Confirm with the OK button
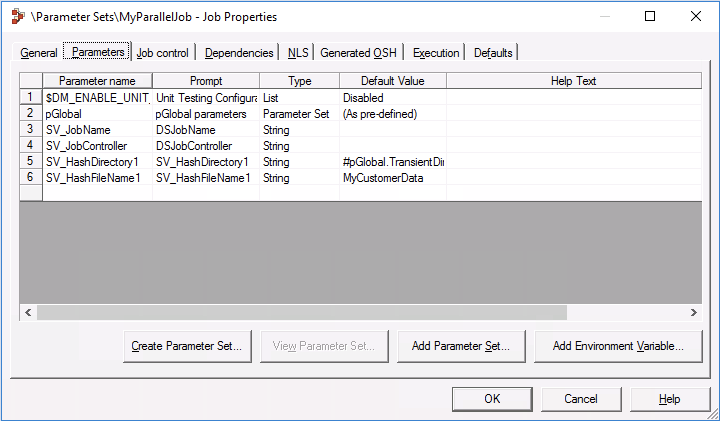The width and height of the screenshot is (720, 421). tap(492, 398)
